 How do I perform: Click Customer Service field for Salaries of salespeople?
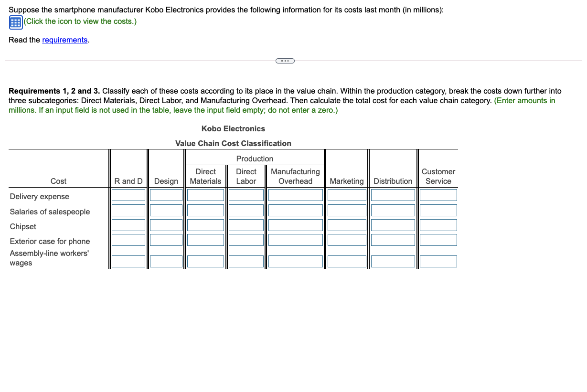click(438, 210)
